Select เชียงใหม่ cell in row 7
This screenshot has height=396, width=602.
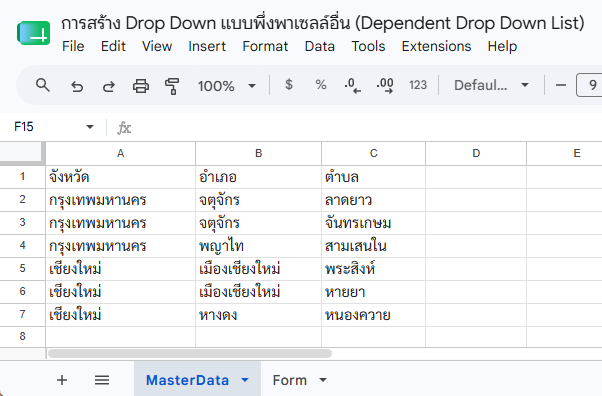tap(121, 315)
